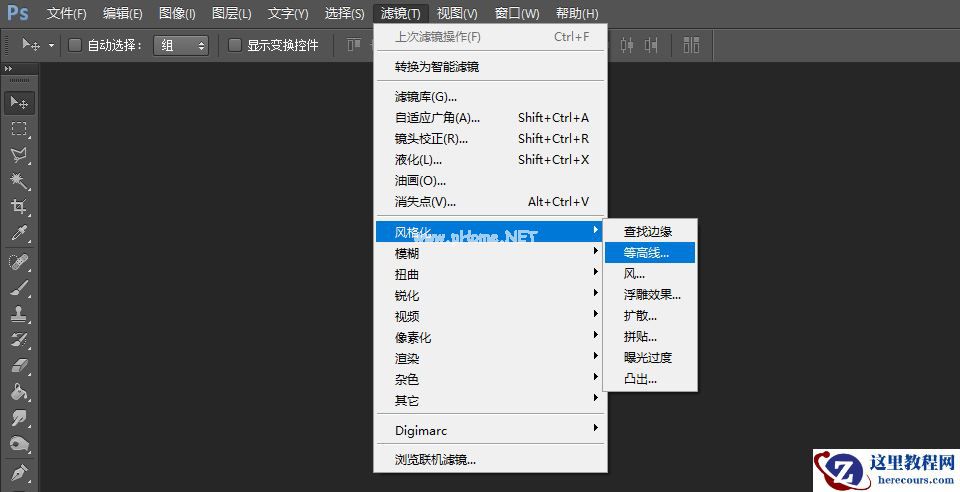
Task: Click the auto-align layers icon
Action: pos(691,45)
